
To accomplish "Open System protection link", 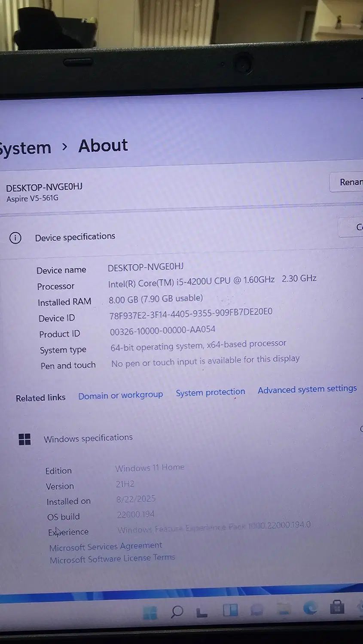I will (210, 392).
